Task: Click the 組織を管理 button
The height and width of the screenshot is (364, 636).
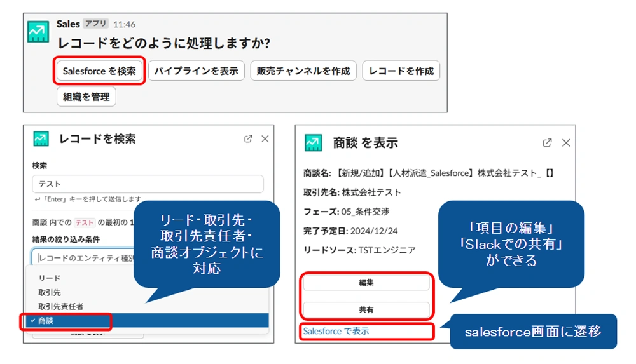Action: [x=86, y=97]
